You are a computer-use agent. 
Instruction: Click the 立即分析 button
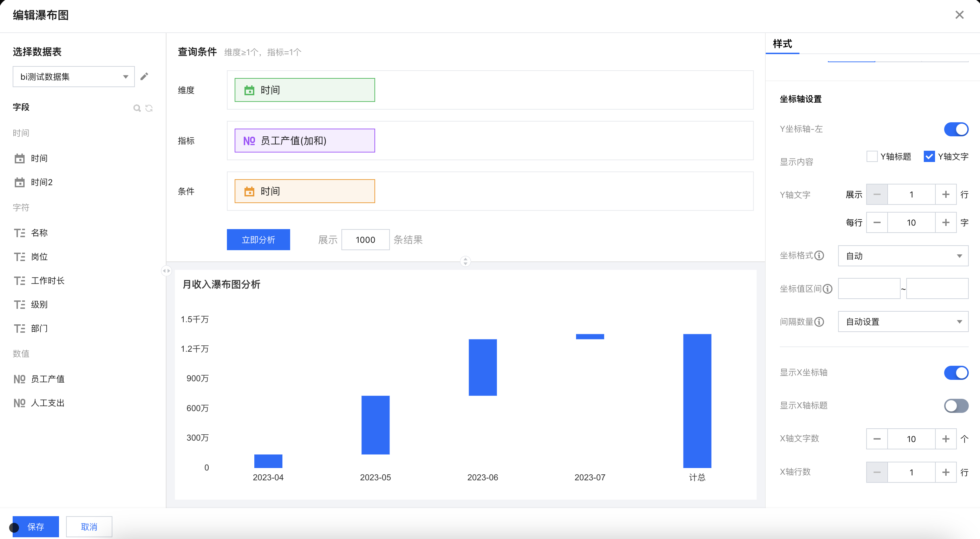[258, 240]
